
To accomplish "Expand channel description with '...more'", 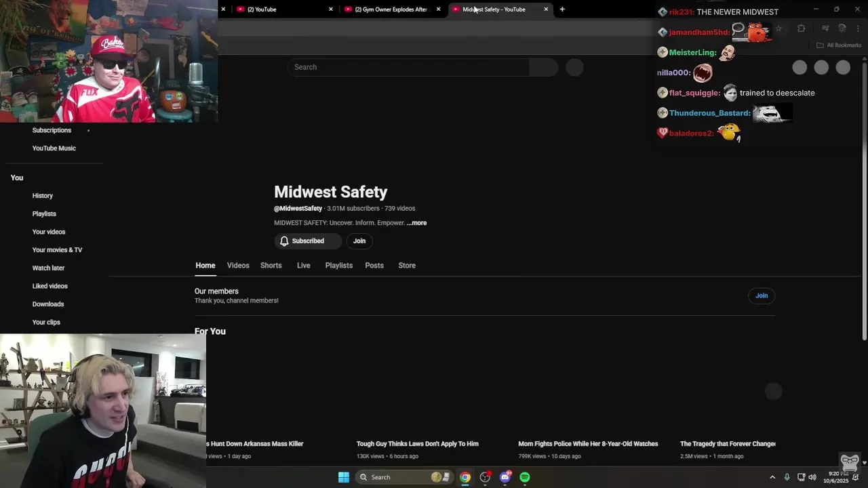I will [417, 223].
